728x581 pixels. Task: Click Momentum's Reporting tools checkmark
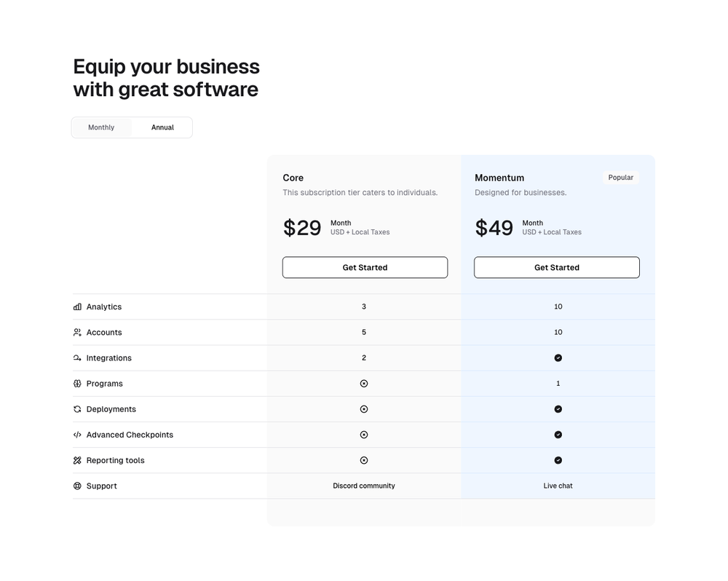[558, 460]
